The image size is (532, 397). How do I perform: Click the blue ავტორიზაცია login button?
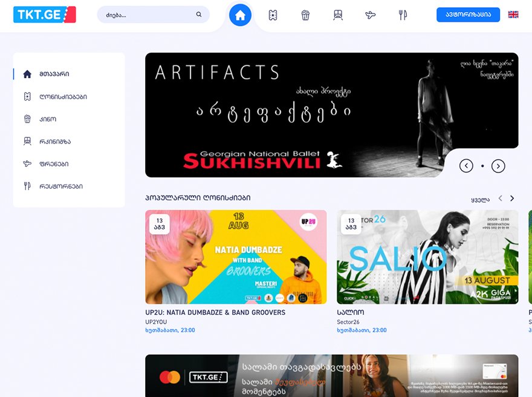[468, 15]
